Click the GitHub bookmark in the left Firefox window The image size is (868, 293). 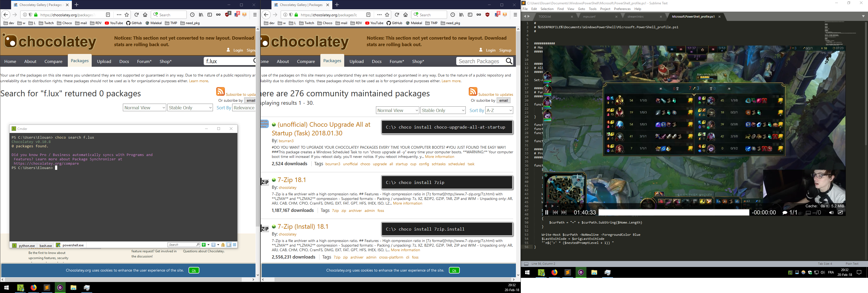pyautogui.click(x=134, y=23)
